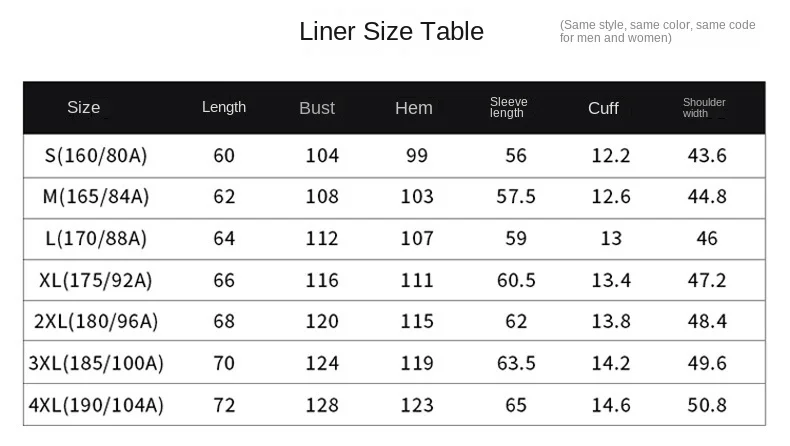Click the 2XL(180/96A) size row label
The height and width of the screenshot is (446, 790).
[x=96, y=322]
